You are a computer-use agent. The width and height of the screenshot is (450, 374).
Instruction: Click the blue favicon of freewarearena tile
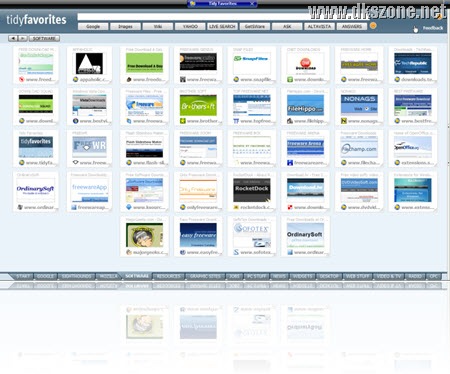[x=290, y=163]
